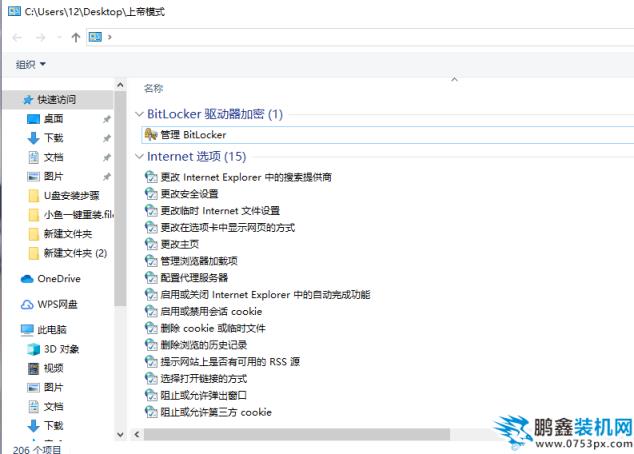Click the address bar control panel icon
This screenshot has width=634, height=454.
95,37
